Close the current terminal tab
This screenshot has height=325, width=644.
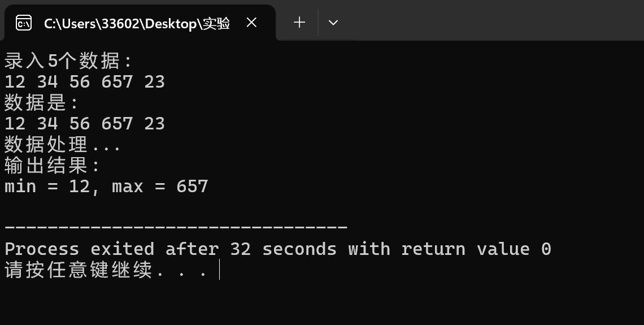pyautogui.click(x=251, y=23)
